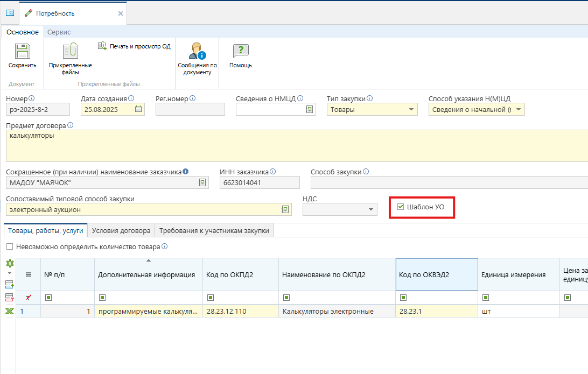Click the ИНН заказчика field
The width and height of the screenshot is (588, 374).
coord(260,182)
